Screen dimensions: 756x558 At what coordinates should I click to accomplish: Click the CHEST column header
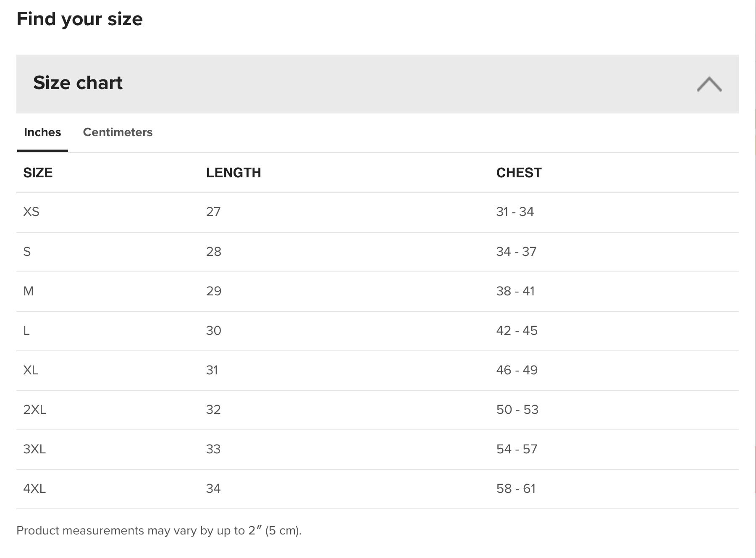[x=519, y=173]
